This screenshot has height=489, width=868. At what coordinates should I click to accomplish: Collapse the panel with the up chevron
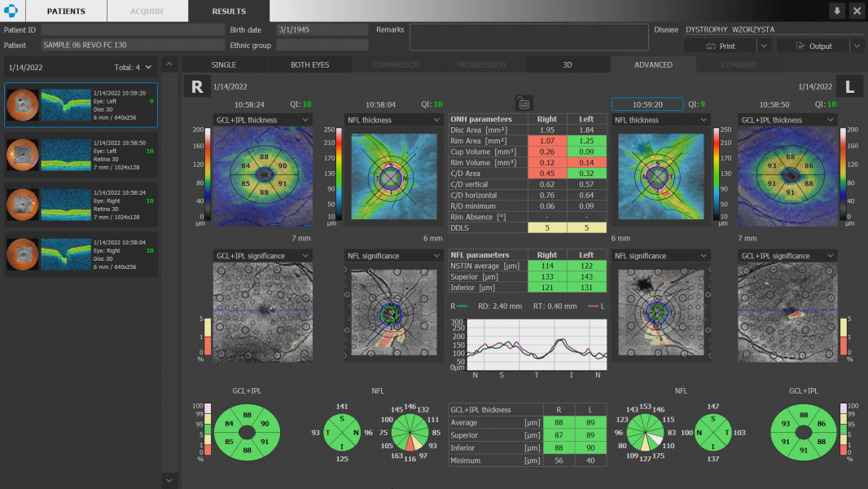click(x=169, y=64)
